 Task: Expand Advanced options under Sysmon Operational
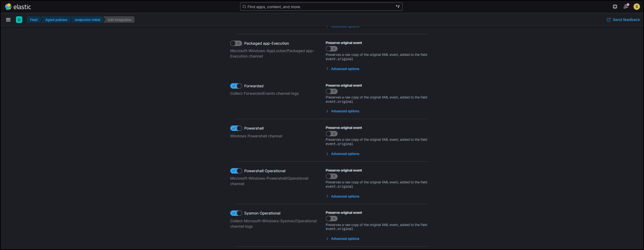point(345,239)
